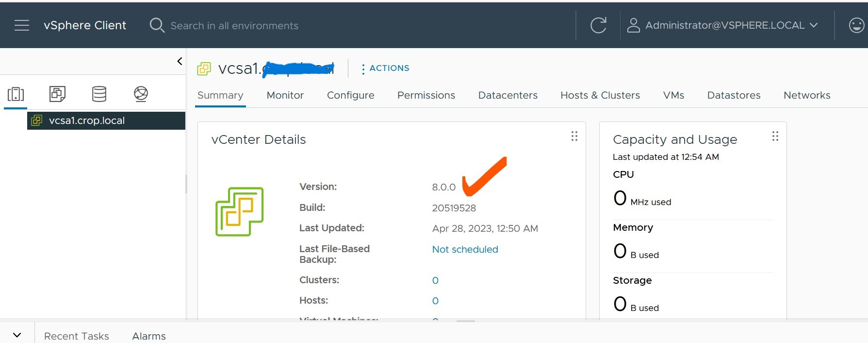868x343 pixels.
Task: Switch to the VMs tab
Action: point(673,95)
